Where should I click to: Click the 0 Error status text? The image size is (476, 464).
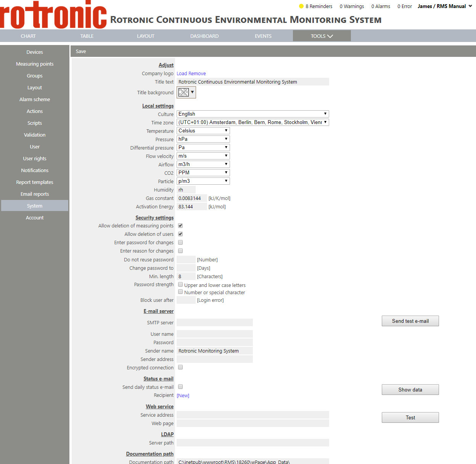coord(405,6)
